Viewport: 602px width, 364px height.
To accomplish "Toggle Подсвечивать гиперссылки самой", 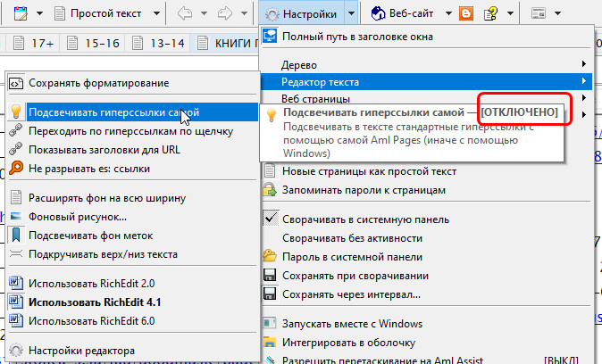I will (x=132, y=112).
